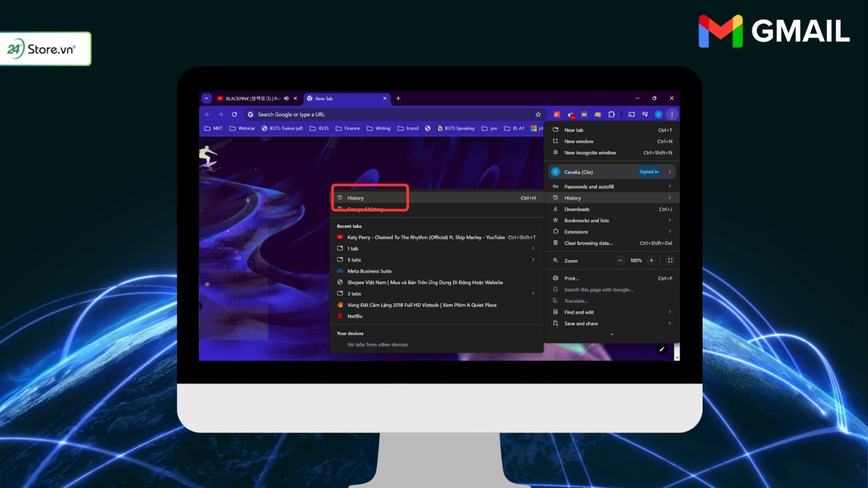Reopen Netflix from recent tabs
The width and height of the screenshot is (868, 488).
coord(437,317)
